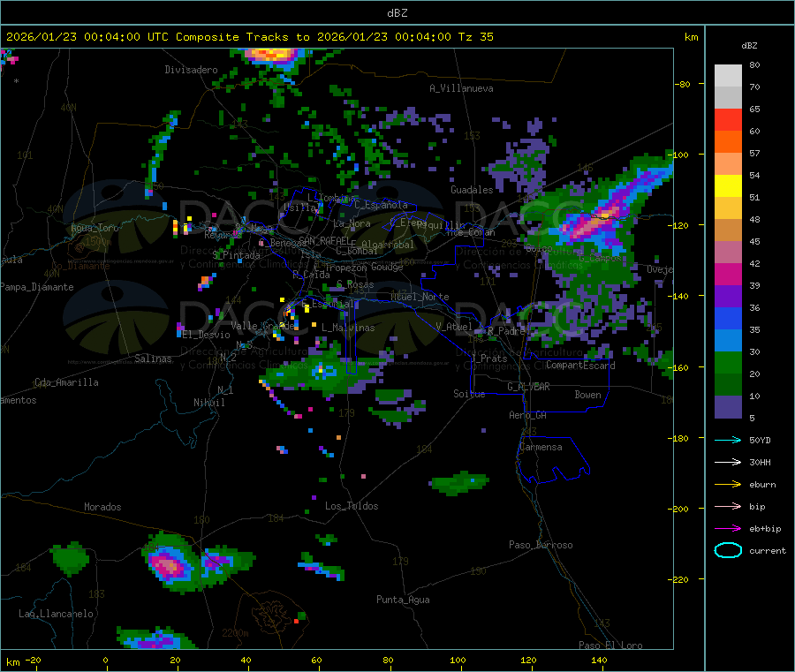Pick the magenta swatch in dBZ legend
Image resolution: width=795 pixels, height=672 pixels.
click(x=728, y=274)
